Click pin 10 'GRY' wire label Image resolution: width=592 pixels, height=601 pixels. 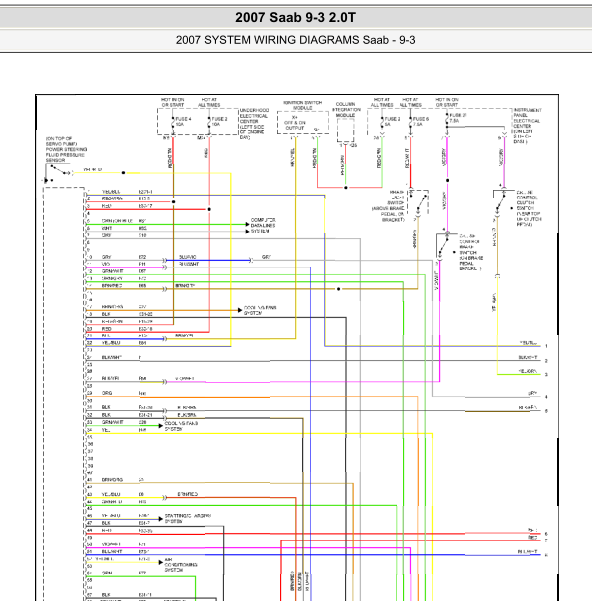(x=107, y=257)
